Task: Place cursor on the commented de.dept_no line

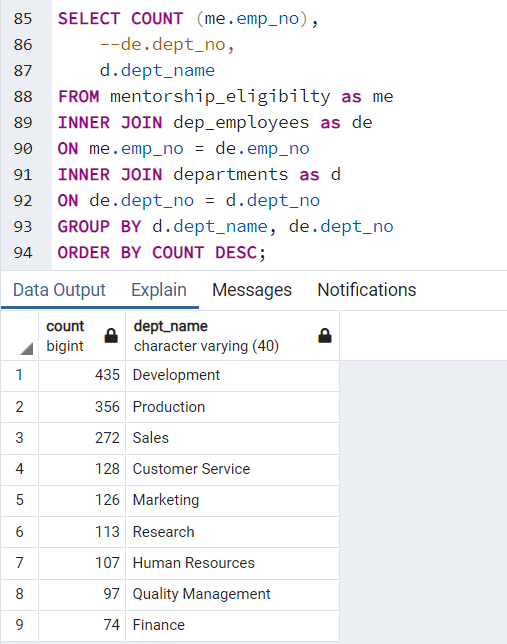Action: [x=167, y=44]
